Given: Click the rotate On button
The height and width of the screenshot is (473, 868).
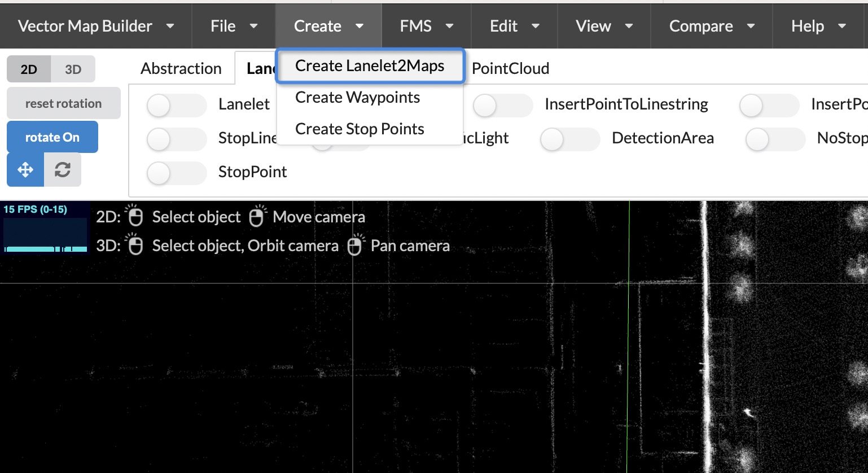Looking at the screenshot, I should (x=52, y=137).
